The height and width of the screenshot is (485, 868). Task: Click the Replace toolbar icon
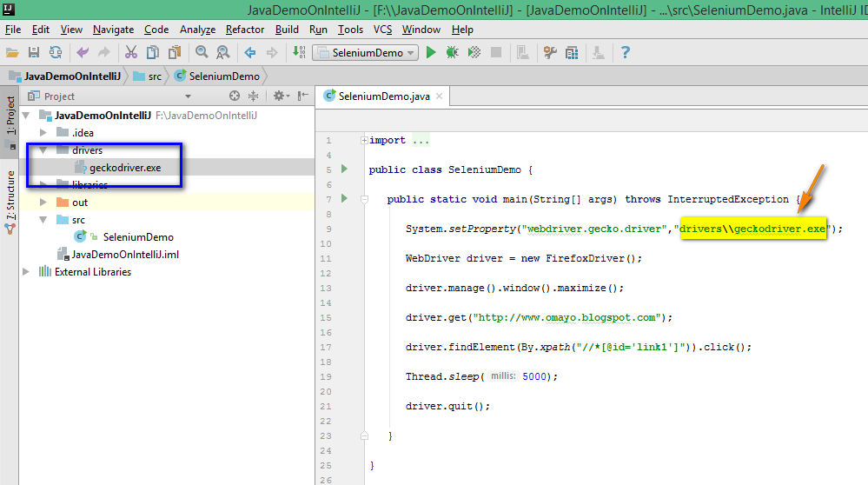pyautogui.click(x=223, y=53)
